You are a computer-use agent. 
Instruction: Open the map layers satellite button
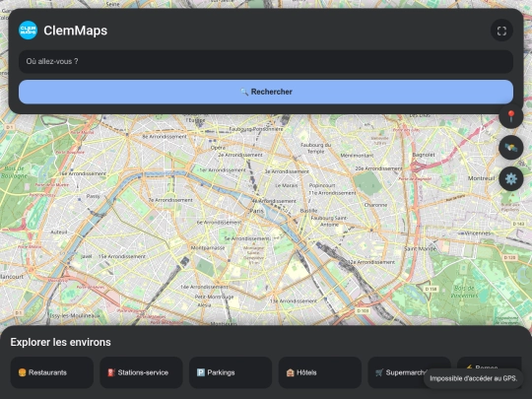[511, 148]
